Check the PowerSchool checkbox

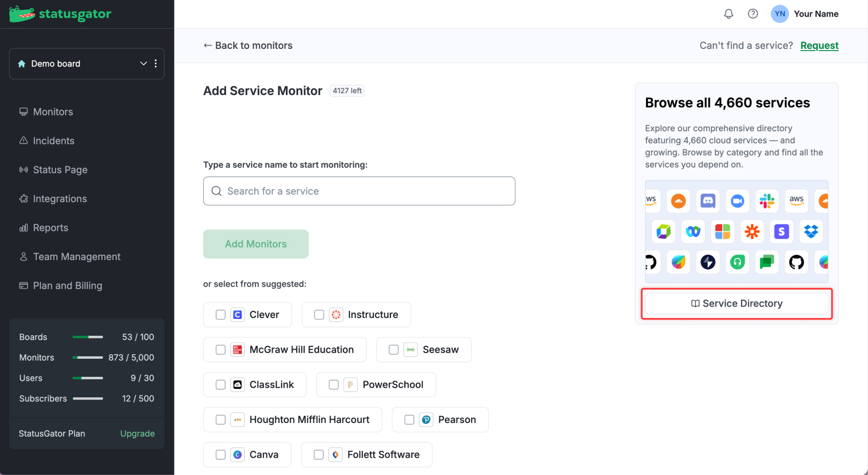[x=334, y=385]
